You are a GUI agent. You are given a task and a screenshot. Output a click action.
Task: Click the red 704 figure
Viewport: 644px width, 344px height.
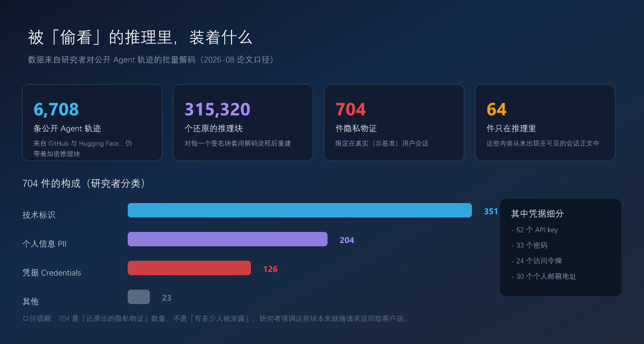click(x=350, y=109)
